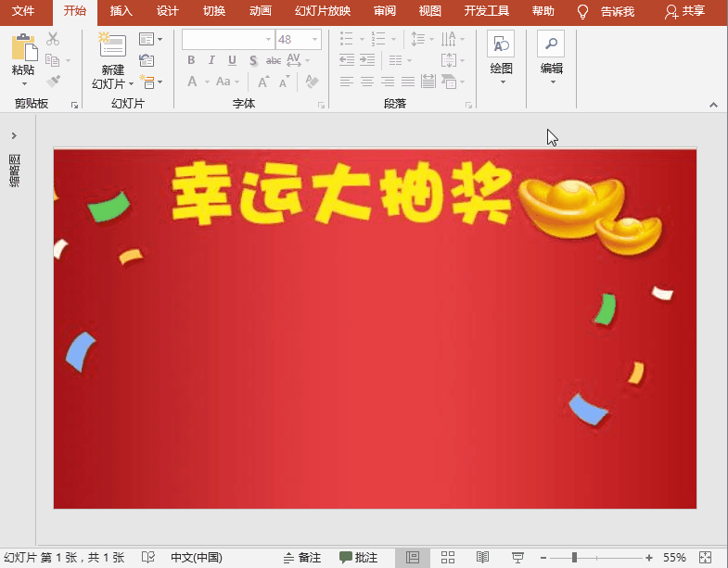Open the Slide Show tab
Viewport: 728px width, 568px height.
coord(323,11)
